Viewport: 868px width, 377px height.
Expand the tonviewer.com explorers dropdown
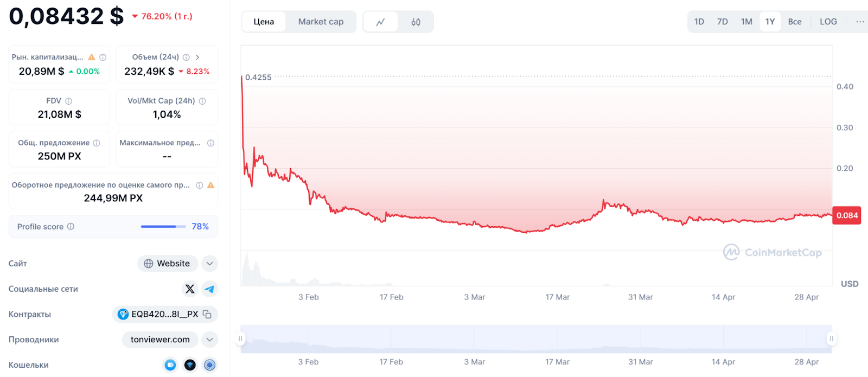tap(209, 340)
